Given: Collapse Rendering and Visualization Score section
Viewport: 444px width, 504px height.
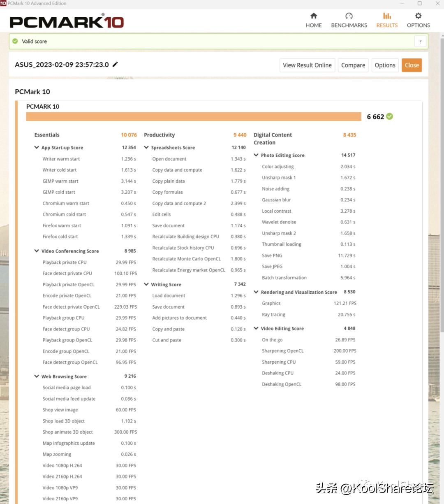Looking at the screenshot, I should (256, 292).
